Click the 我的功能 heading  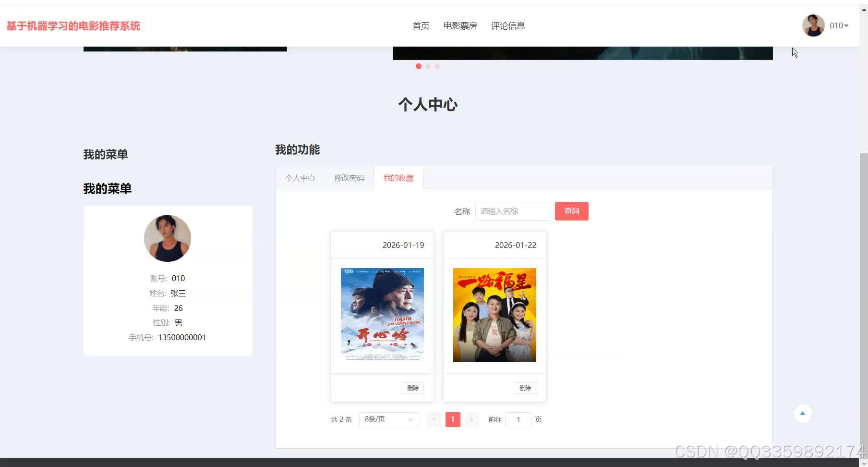pyautogui.click(x=298, y=150)
